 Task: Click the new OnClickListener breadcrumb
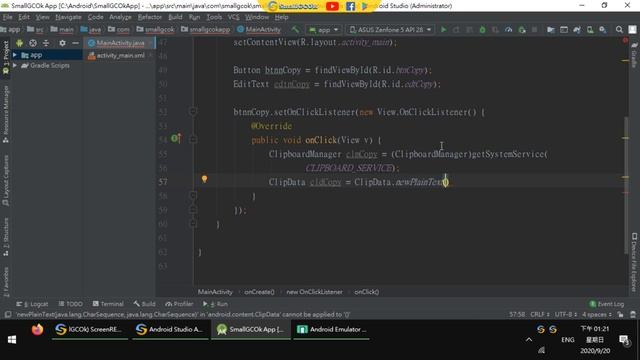(x=314, y=292)
